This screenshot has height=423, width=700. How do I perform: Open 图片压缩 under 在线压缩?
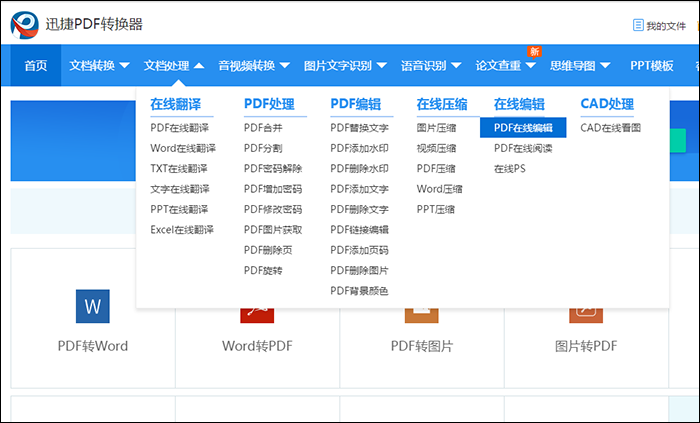pos(436,128)
